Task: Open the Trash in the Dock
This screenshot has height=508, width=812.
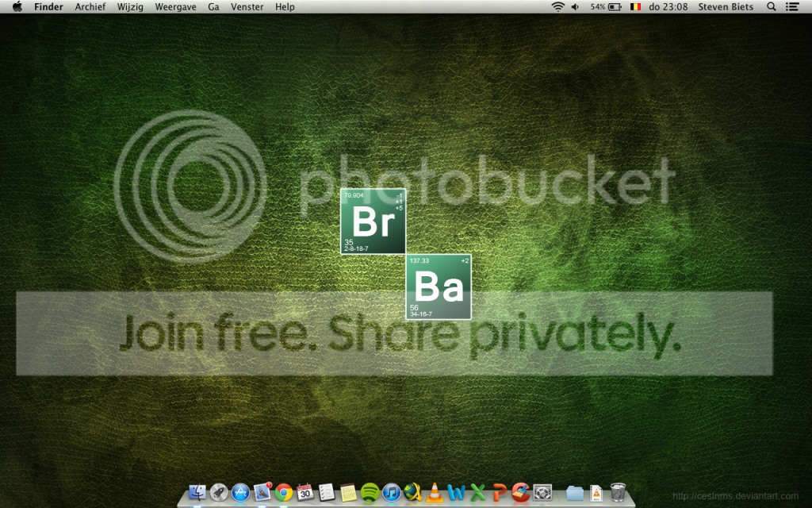Action: click(618, 492)
